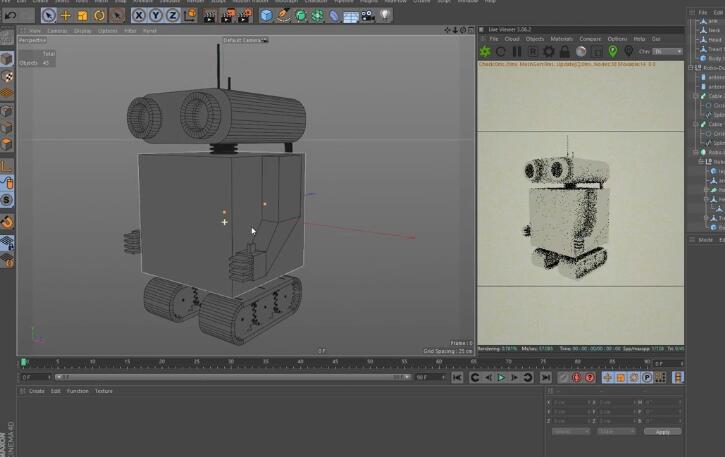Toggle green focus picker icon
The image size is (725, 457).
click(x=613, y=51)
